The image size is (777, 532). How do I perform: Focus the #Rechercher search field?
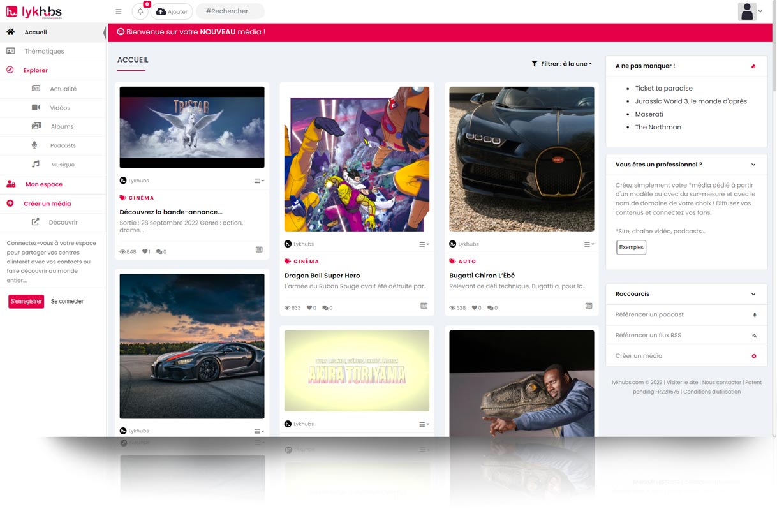tap(230, 11)
